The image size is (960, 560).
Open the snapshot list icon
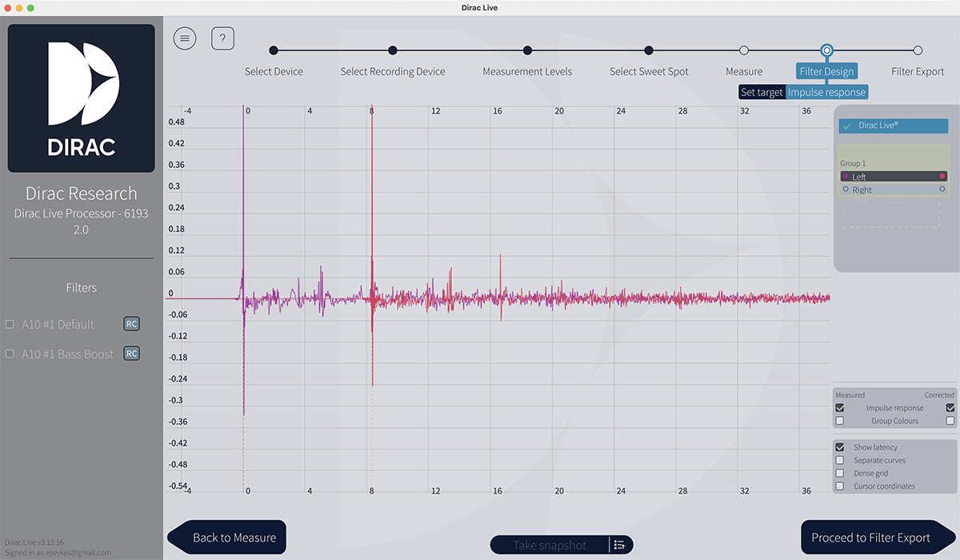click(x=619, y=545)
